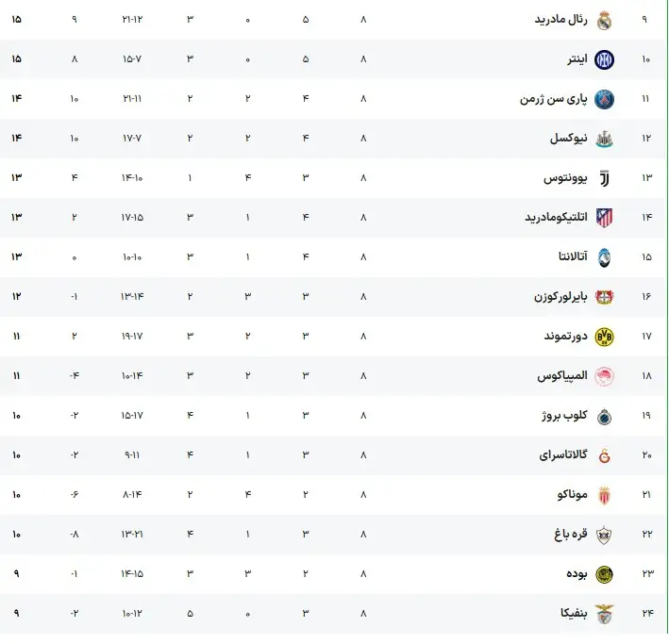The height and width of the screenshot is (644, 669).
Task: Click the Real Madrid club crest
Action: click(x=605, y=20)
